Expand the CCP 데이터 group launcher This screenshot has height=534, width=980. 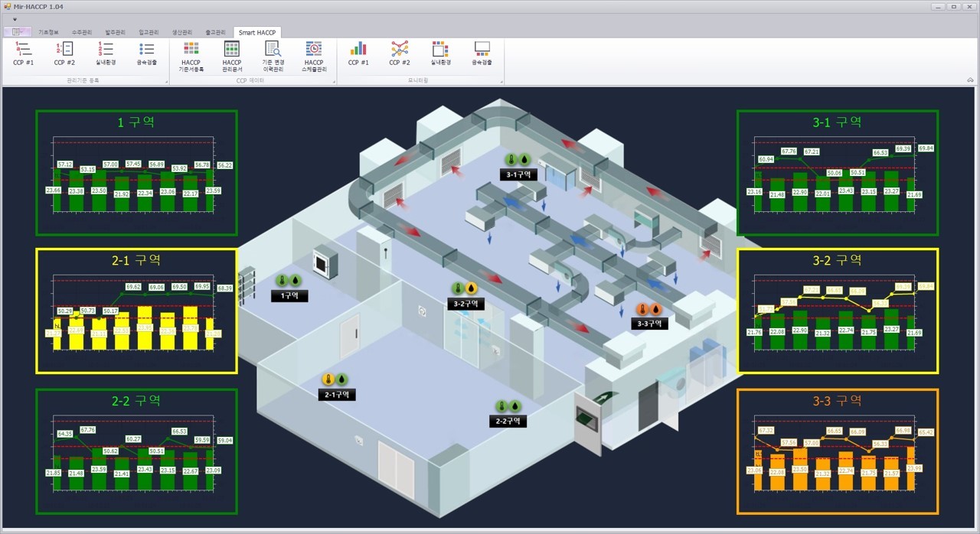pyautogui.click(x=334, y=80)
